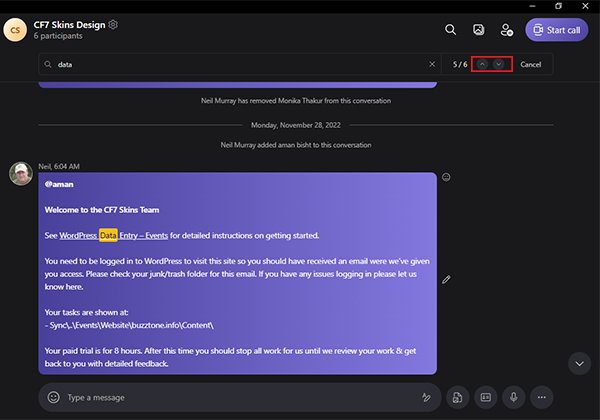This screenshot has width=600, height=420.
Task: Open search in conversation magnifier icon
Action: click(451, 30)
